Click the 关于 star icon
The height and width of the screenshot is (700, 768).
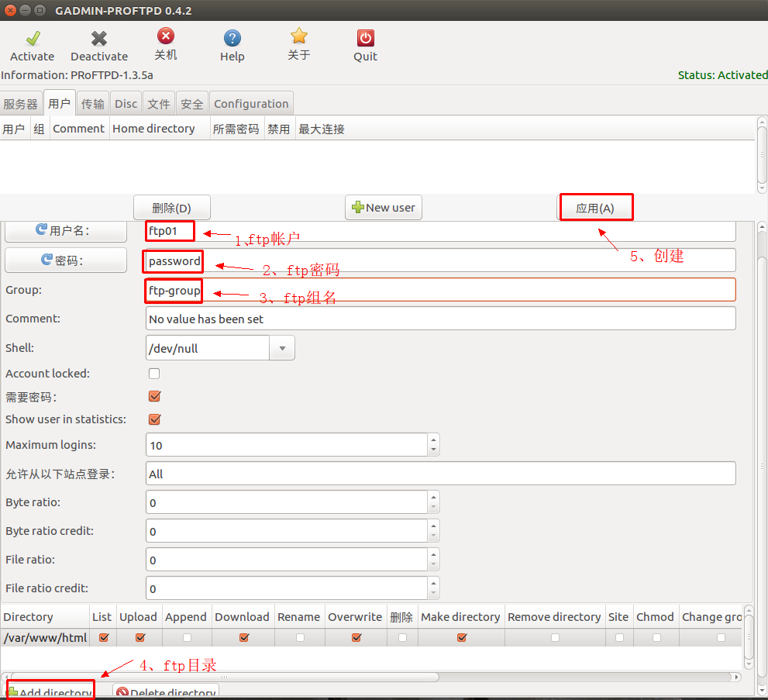pyautogui.click(x=299, y=36)
